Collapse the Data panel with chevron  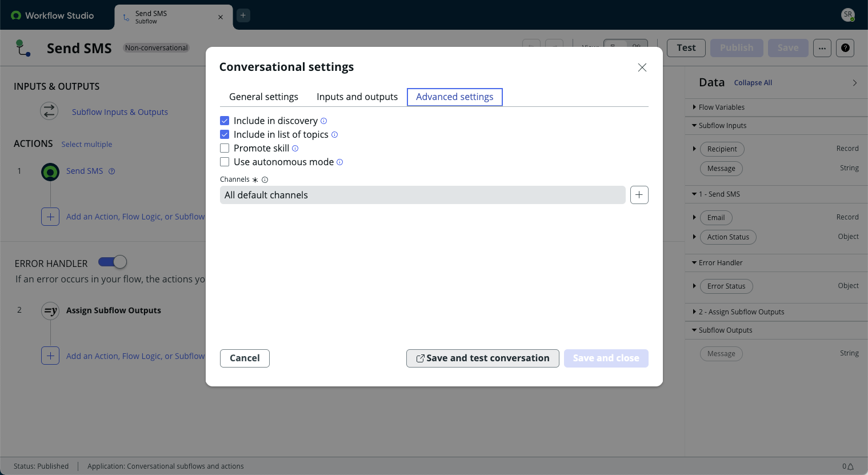855,83
